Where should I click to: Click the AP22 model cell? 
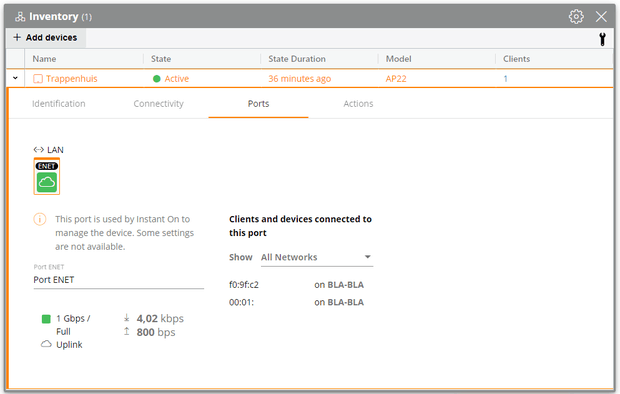pyautogui.click(x=396, y=79)
